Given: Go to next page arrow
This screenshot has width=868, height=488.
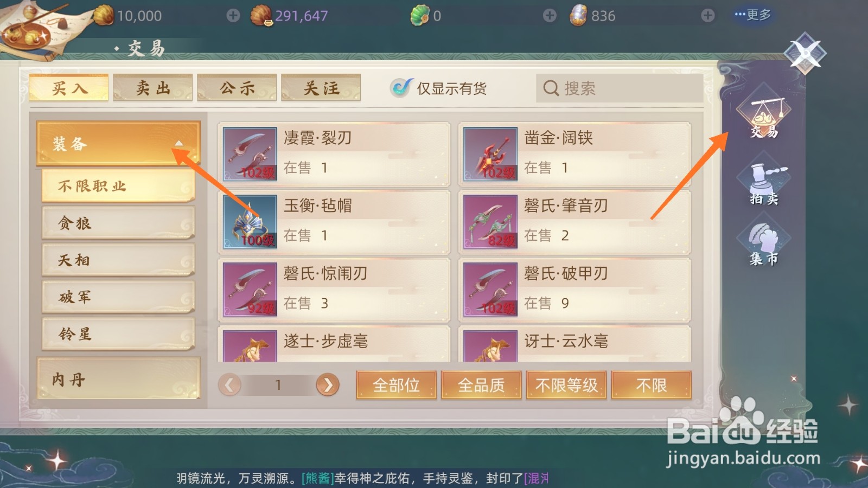Looking at the screenshot, I should pos(328,385).
